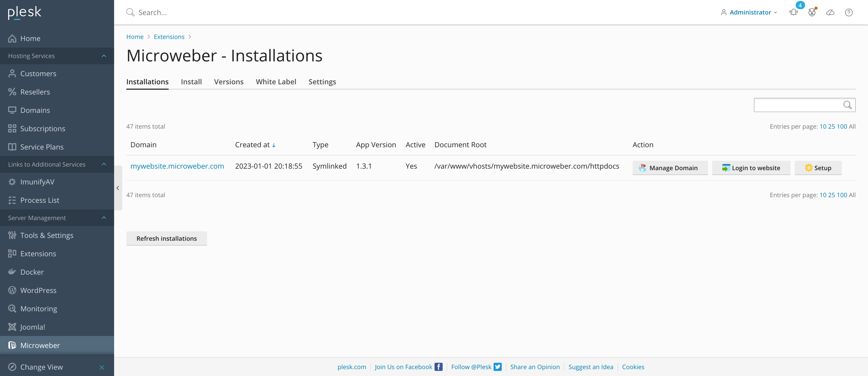Click the Refresh installations button
This screenshot has height=376, width=868.
(167, 238)
